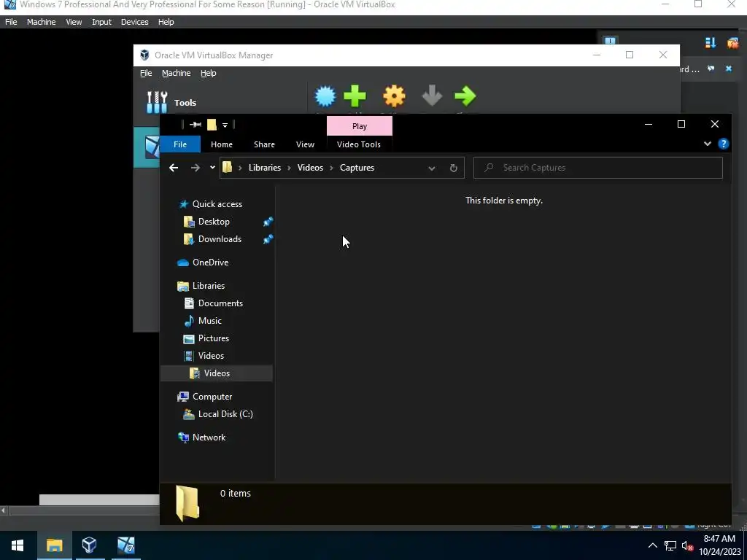747x560 pixels.
Task: Go back using the Explorer back arrow
Action: click(x=174, y=168)
